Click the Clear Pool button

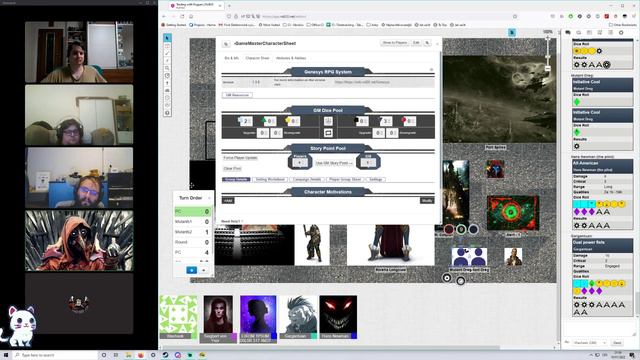[232, 169]
